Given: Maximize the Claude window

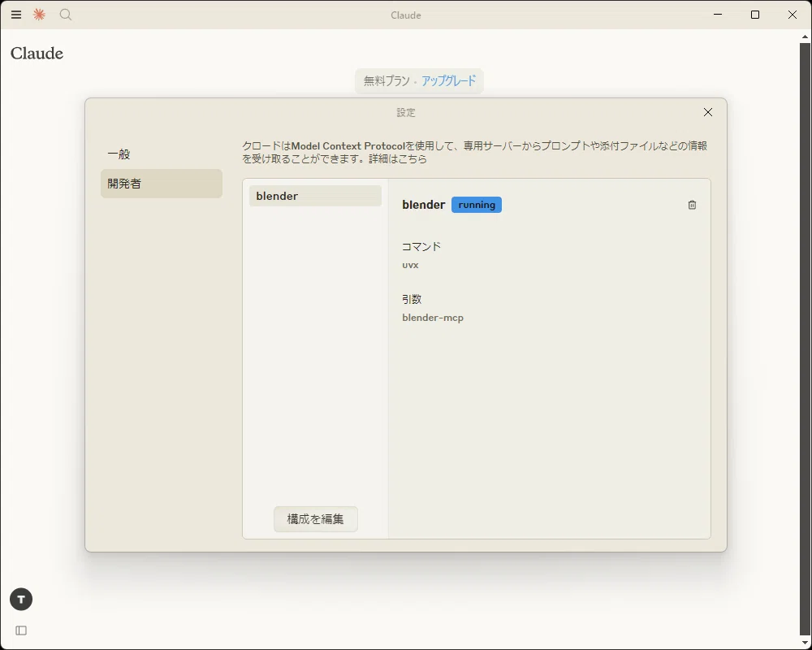Looking at the screenshot, I should click(755, 15).
